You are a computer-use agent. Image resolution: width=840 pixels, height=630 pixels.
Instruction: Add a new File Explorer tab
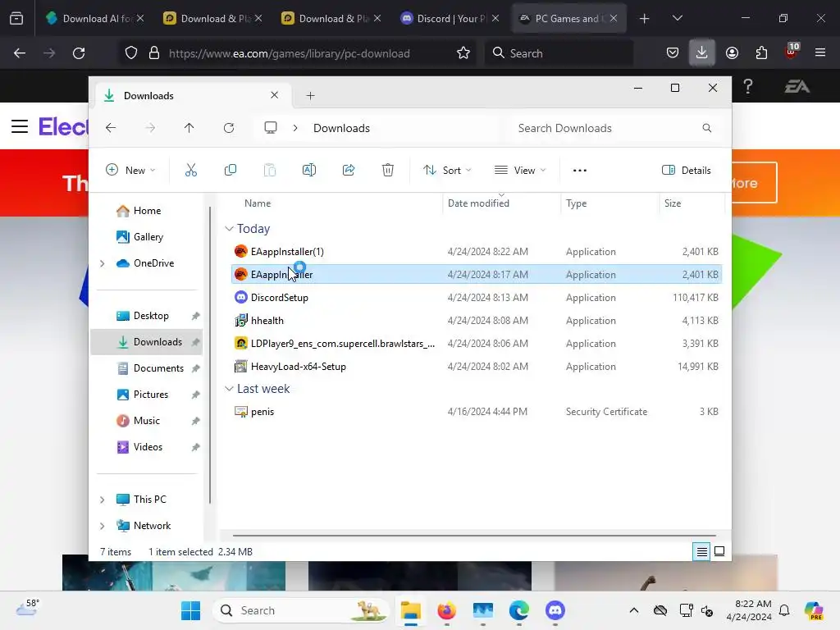click(x=310, y=96)
